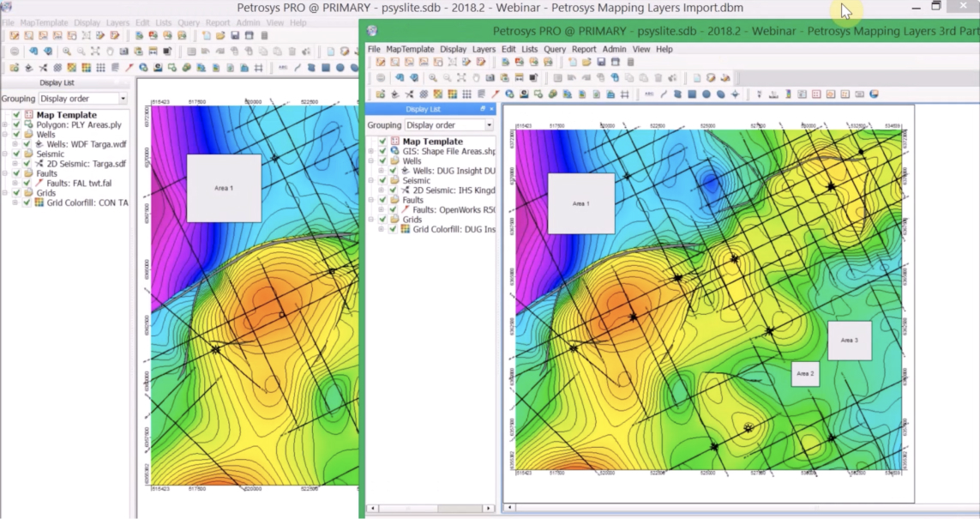The height and width of the screenshot is (519, 980).
Task: Select the filled rectangle drawing tool in front window
Action: (691, 94)
